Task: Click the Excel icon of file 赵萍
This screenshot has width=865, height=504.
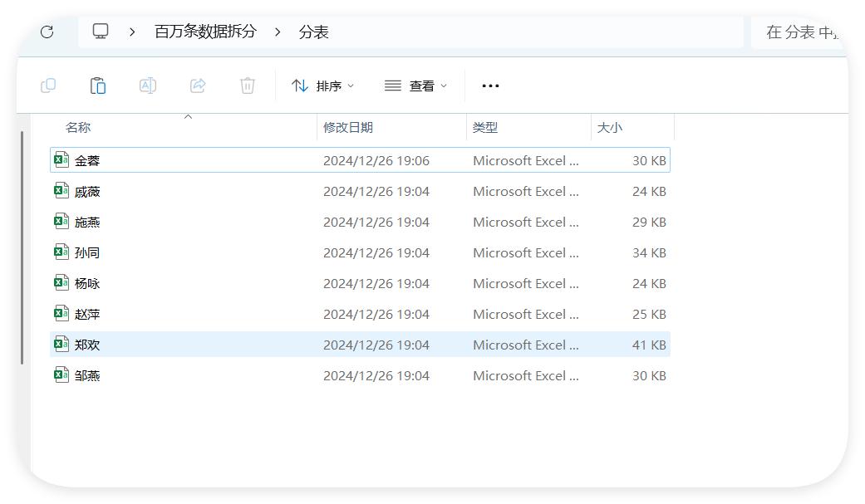Action: [61, 313]
